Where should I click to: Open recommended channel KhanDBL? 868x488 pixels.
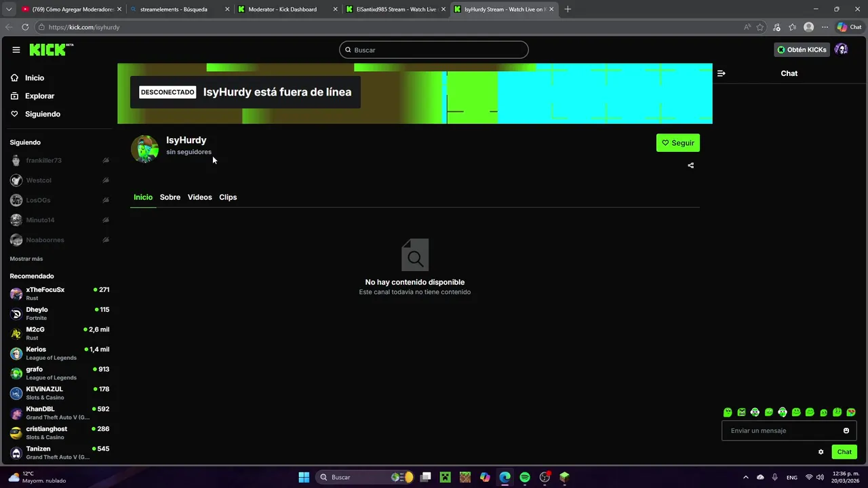coord(60,413)
